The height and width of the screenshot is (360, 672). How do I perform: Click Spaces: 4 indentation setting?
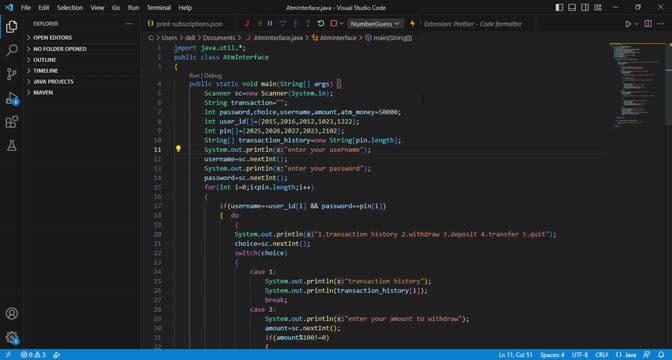[x=552, y=355]
